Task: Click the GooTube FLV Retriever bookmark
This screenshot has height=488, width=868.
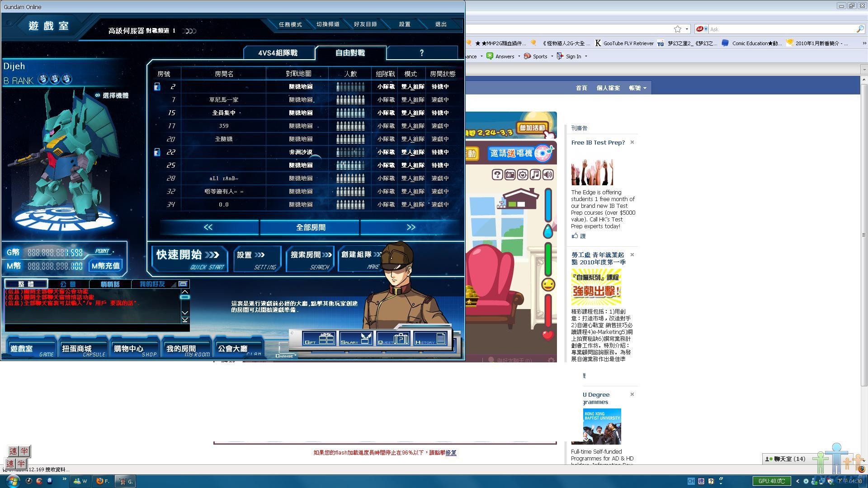Action: (x=624, y=43)
